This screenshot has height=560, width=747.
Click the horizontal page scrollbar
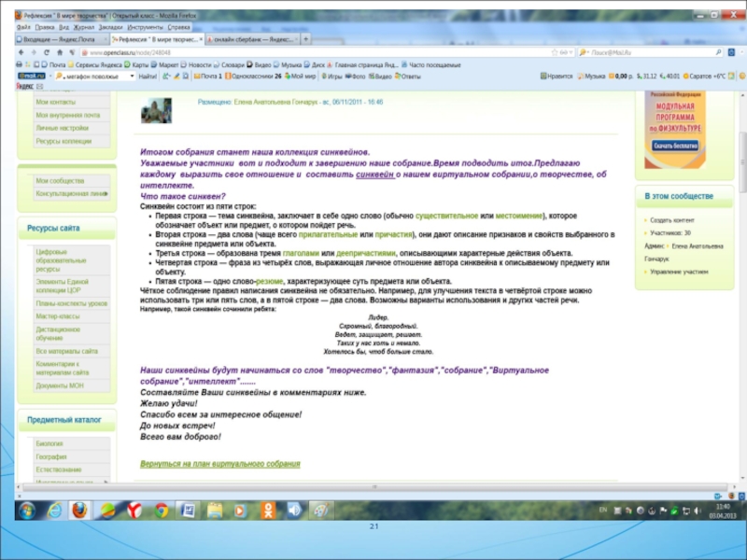click(375, 487)
